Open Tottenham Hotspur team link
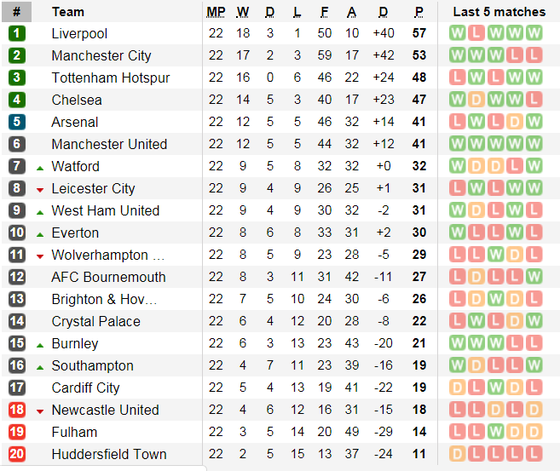Image resolution: width=560 pixels, height=471 pixels. click(x=111, y=78)
